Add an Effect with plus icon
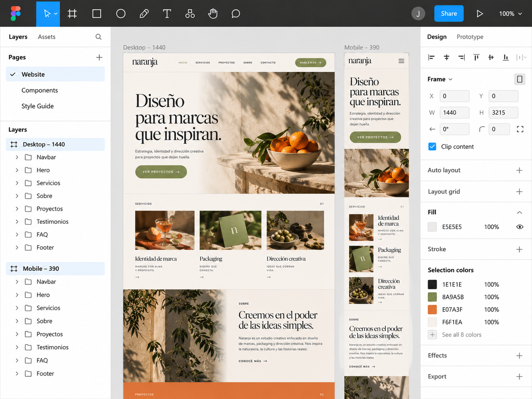Viewport: 532px width, 399px height. [x=519, y=356]
